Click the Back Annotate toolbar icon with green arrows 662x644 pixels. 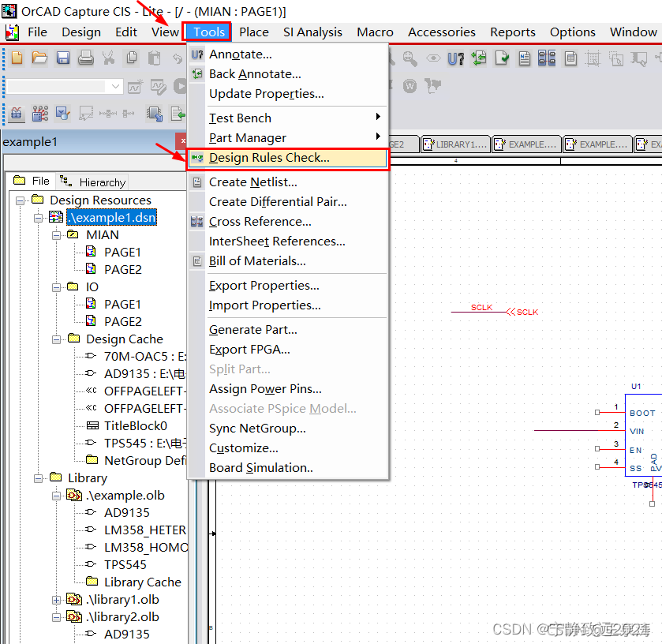click(x=478, y=58)
